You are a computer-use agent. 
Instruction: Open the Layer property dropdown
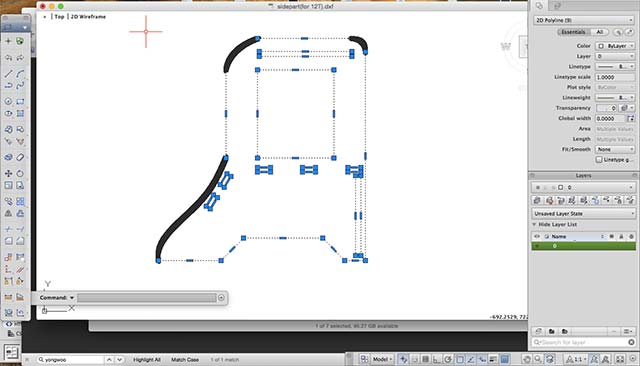(615, 56)
